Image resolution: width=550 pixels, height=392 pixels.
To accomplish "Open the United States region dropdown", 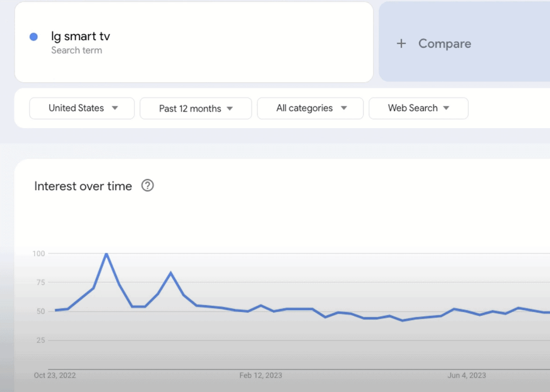I will click(x=82, y=108).
